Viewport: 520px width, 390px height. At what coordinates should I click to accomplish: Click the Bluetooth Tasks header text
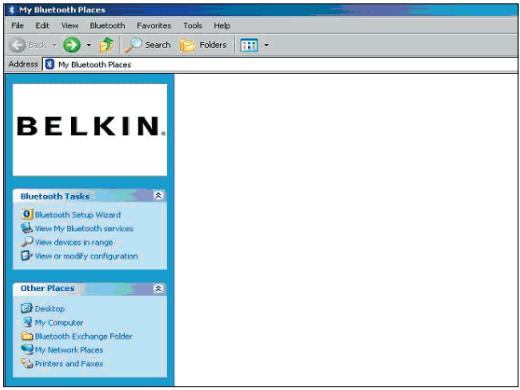pyautogui.click(x=55, y=196)
